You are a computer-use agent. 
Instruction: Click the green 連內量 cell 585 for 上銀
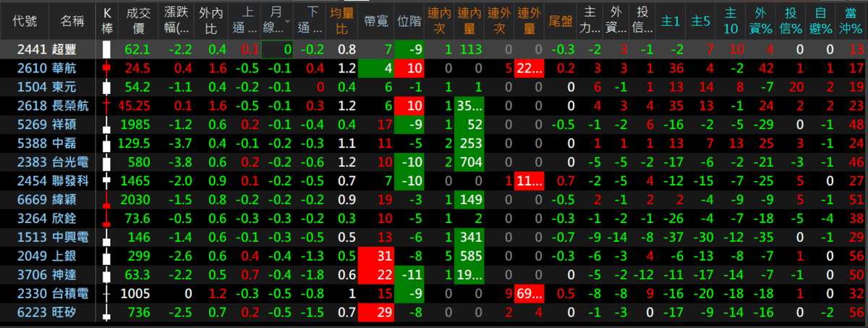pyautogui.click(x=470, y=256)
